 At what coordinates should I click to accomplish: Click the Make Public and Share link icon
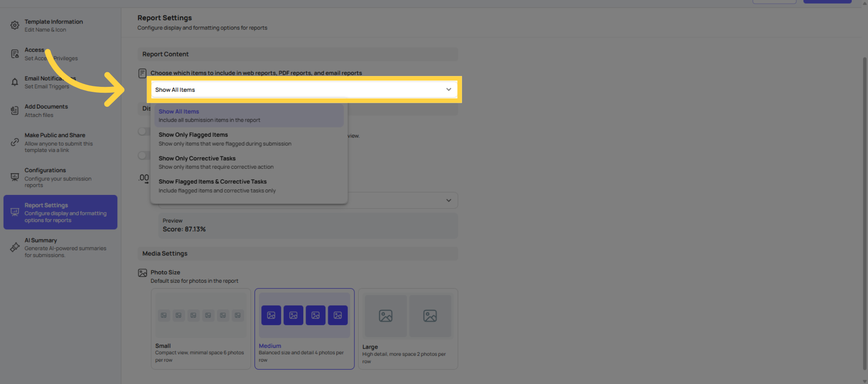click(x=15, y=142)
